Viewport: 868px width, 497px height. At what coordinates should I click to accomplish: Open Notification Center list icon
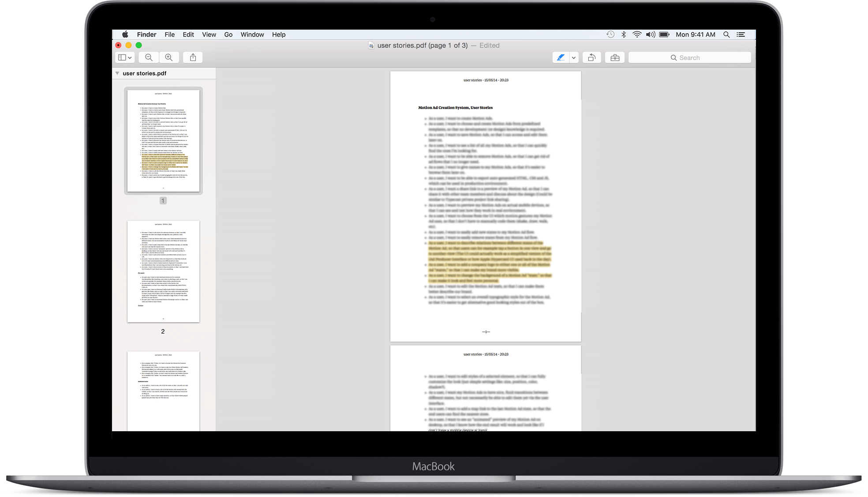click(x=741, y=34)
